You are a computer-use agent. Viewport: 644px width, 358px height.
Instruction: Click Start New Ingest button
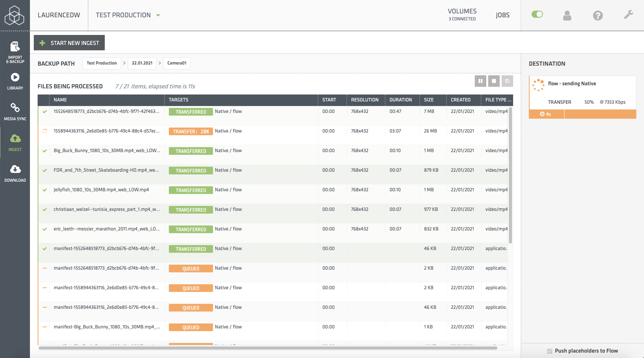coord(69,43)
